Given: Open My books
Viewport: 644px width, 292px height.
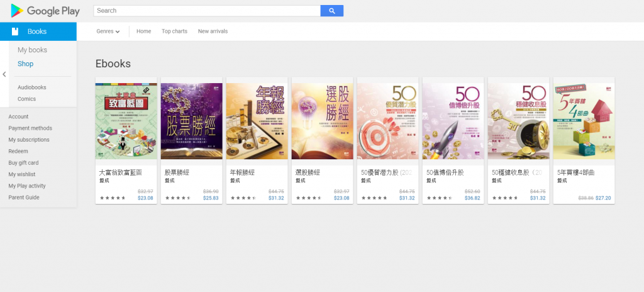Looking at the screenshot, I should pos(33,50).
